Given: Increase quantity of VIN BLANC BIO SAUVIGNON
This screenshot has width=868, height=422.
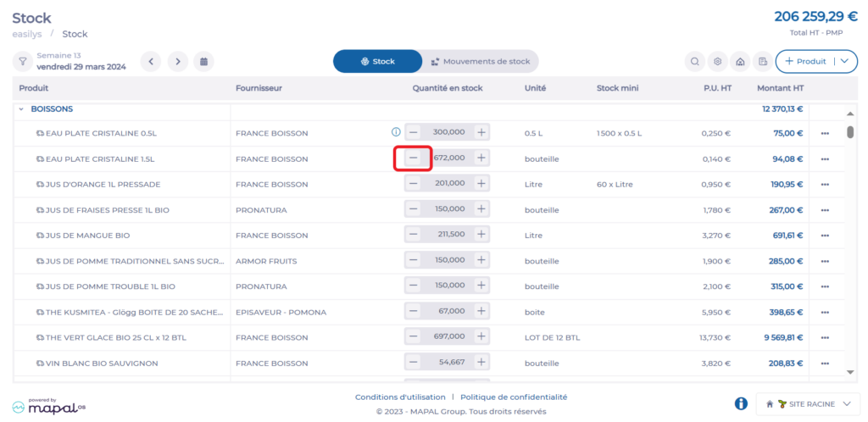Looking at the screenshot, I should point(481,363).
